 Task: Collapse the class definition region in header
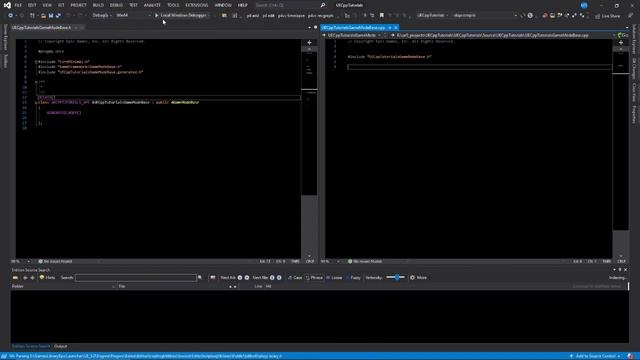[x=36, y=102]
